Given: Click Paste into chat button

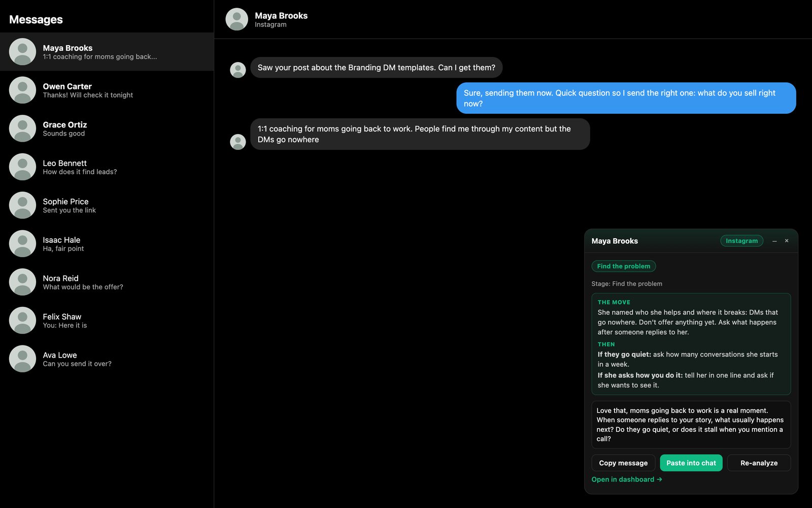Looking at the screenshot, I should 691,463.
